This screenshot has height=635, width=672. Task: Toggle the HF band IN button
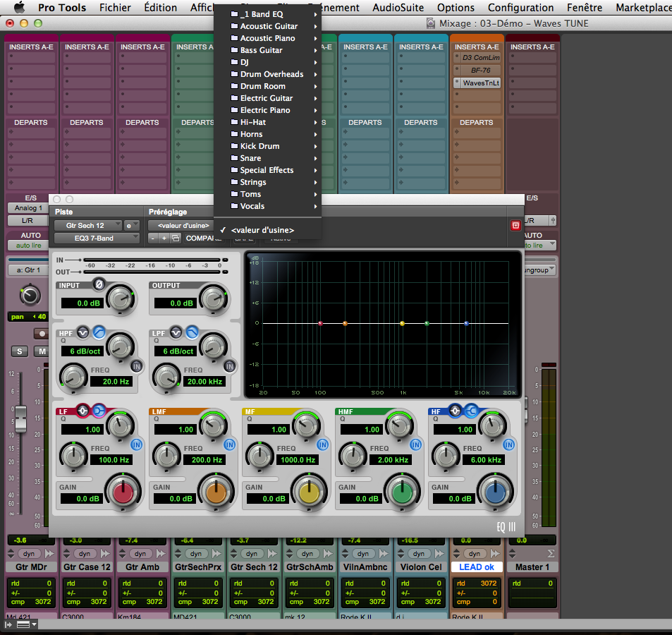508,445
